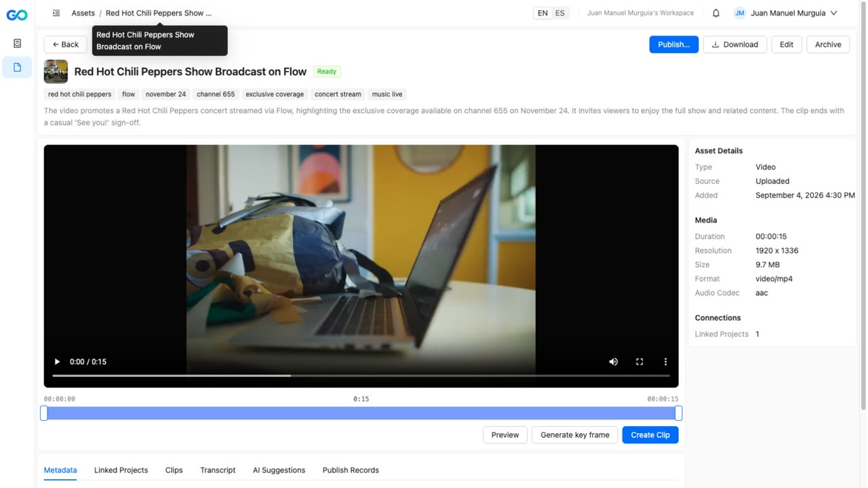Click the 'music live' tag
The image size is (868, 488).
pos(387,94)
